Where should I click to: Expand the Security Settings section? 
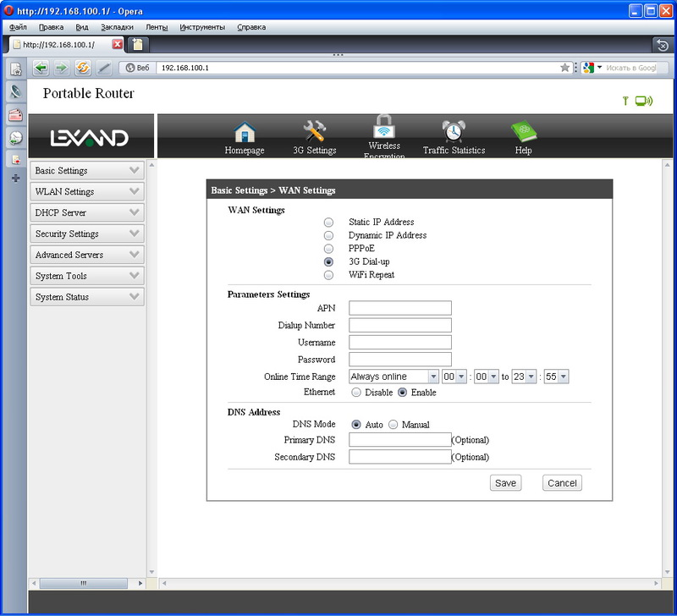[x=87, y=234]
